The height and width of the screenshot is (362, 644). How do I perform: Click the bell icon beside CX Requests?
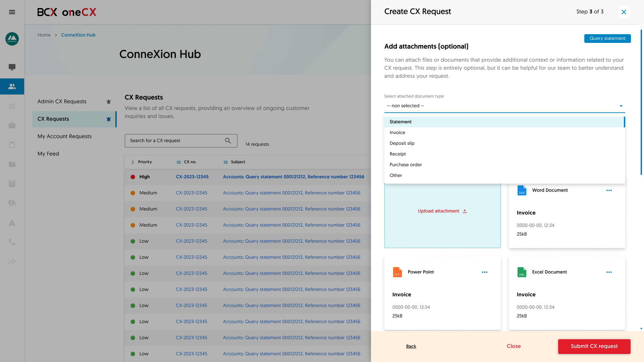[108, 119]
